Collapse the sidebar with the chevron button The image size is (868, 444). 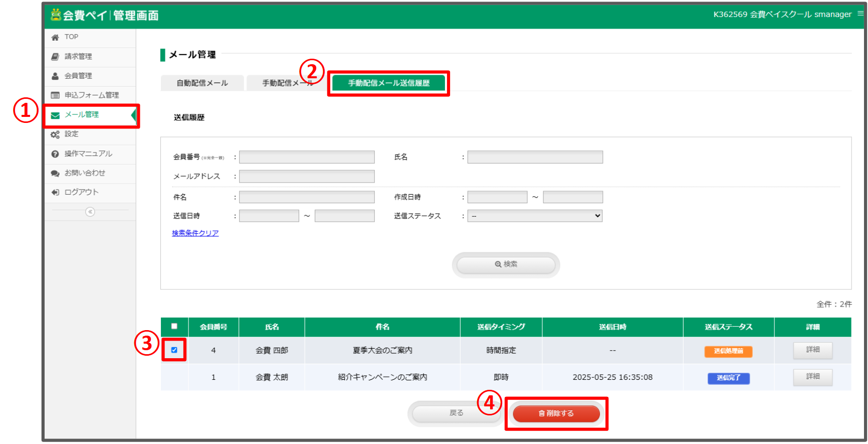90,212
